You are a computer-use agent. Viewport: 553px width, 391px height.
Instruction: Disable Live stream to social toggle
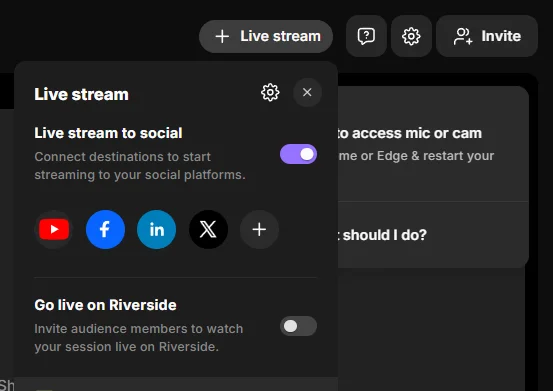coord(298,154)
